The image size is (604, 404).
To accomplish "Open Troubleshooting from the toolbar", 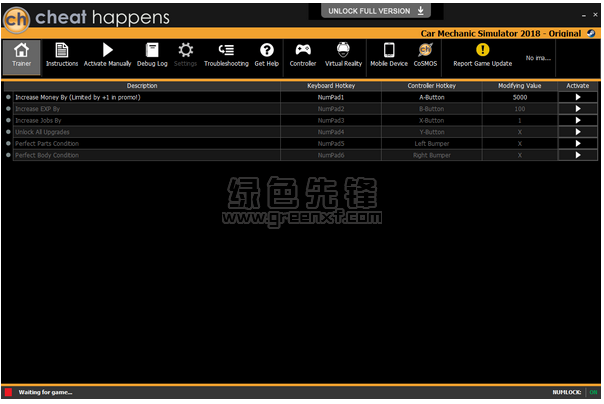I will pos(226,55).
